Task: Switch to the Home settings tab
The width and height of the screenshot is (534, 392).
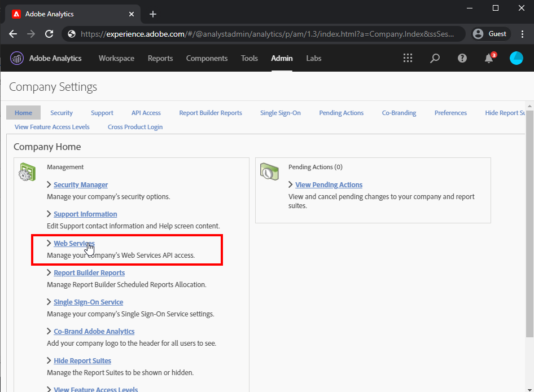Action: pos(24,113)
